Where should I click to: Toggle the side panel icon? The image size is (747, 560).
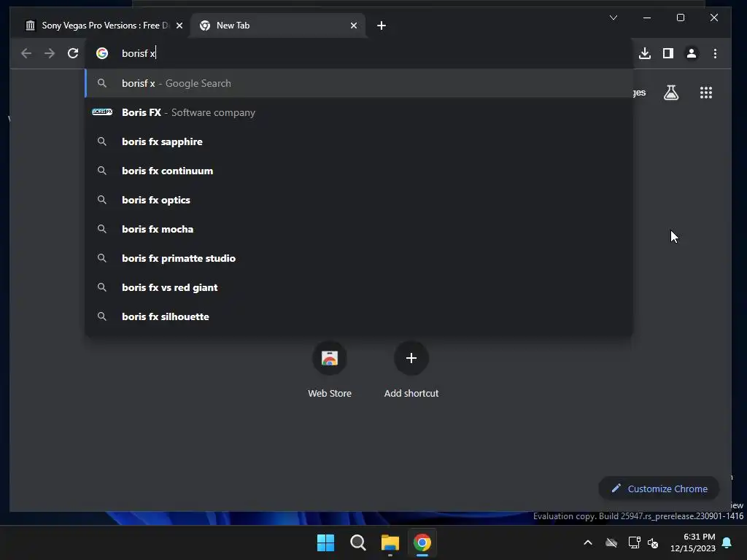pyautogui.click(x=668, y=53)
